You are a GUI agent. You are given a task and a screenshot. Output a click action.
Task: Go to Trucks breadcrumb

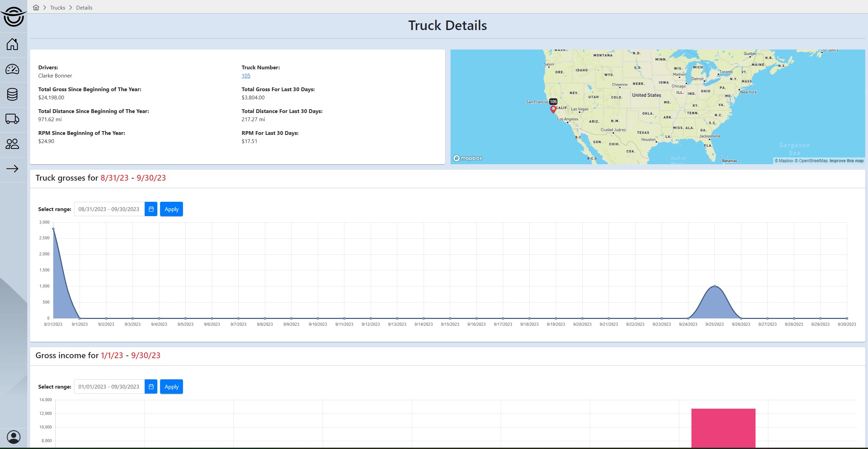click(x=57, y=8)
